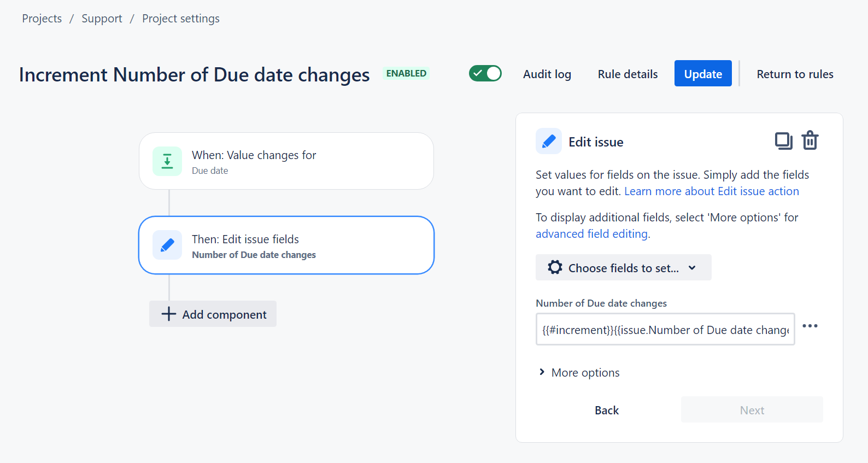Disable the rule with the enabled toggle
The image size is (868, 463).
pyautogui.click(x=485, y=73)
